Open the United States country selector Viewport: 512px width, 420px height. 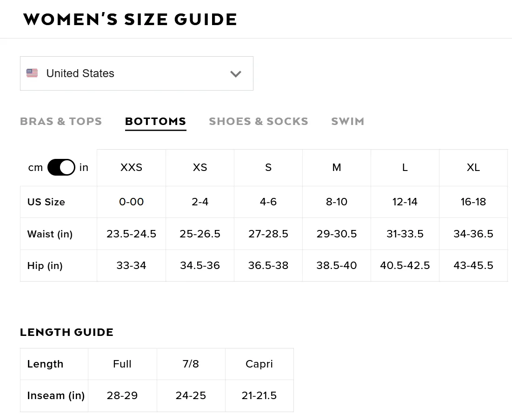(137, 73)
